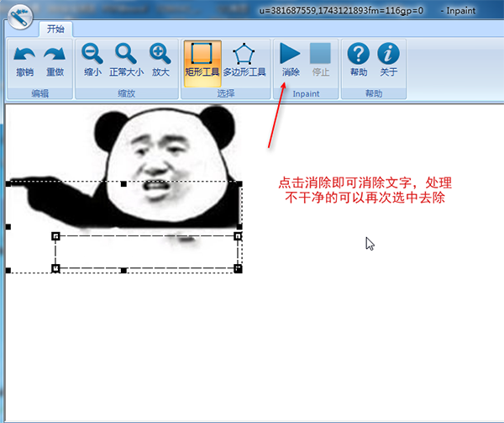Redo action with 重做

click(55, 61)
